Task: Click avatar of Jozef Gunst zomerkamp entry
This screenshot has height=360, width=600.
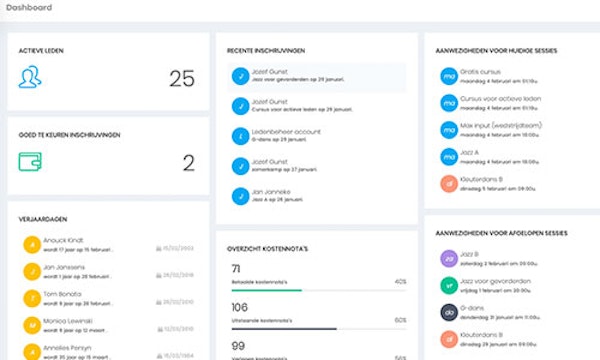Action: pyautogui.click(x=241, y=166)
